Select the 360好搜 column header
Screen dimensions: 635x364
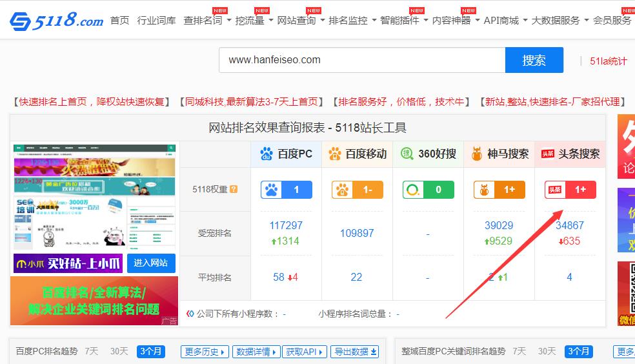click(428, 154)
